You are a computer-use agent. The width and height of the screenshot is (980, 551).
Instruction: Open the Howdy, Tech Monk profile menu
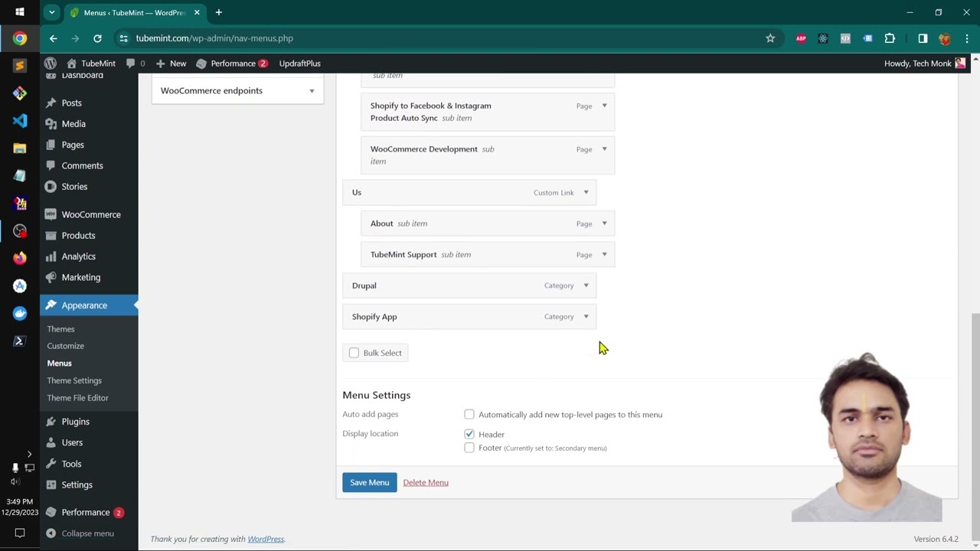click(x=925, y=64)
